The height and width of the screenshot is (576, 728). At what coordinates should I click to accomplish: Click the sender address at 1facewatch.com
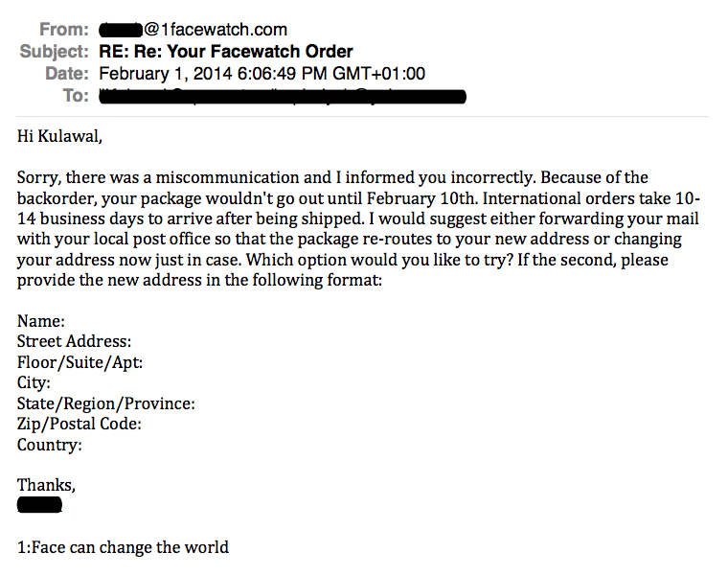point(193,30)
